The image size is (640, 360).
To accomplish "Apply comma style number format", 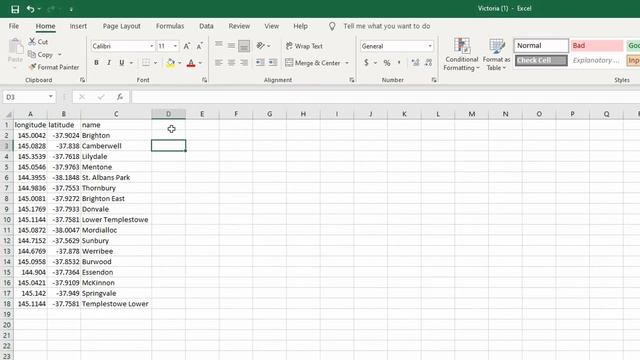I will pyautogui.click(x=399, y=62).
